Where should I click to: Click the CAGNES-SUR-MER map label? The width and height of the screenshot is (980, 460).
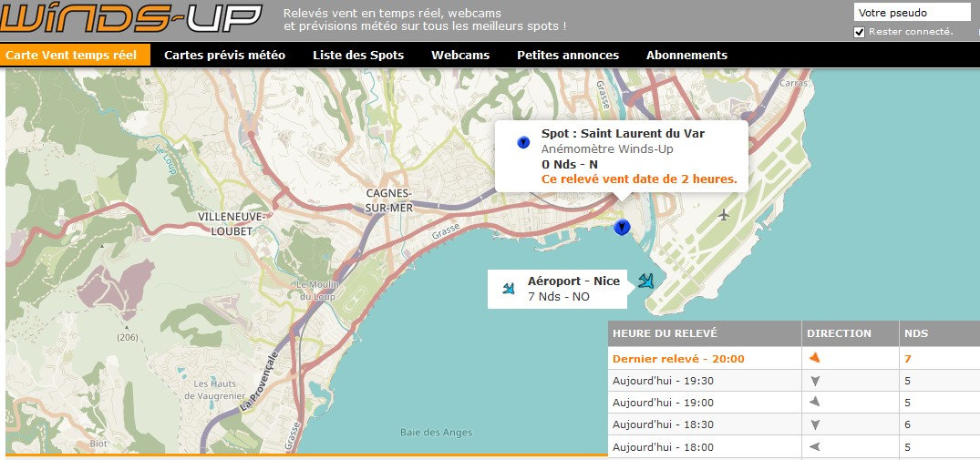point(388,199)
